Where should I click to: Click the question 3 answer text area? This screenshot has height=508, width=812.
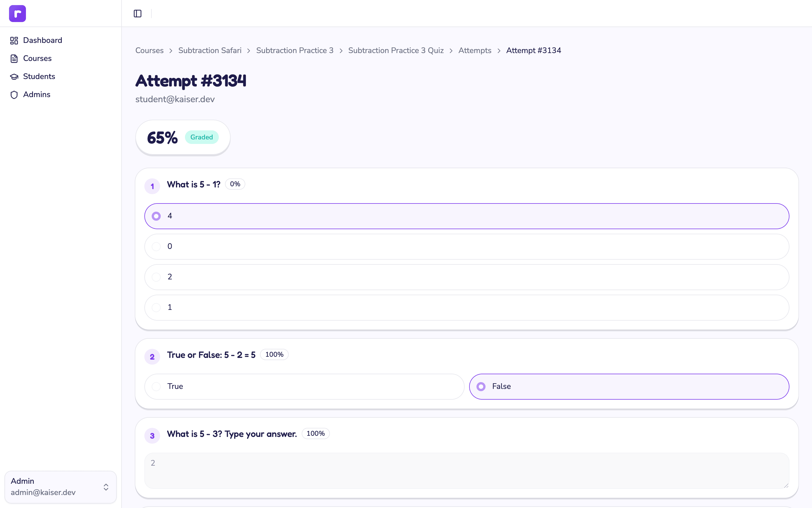467,470
